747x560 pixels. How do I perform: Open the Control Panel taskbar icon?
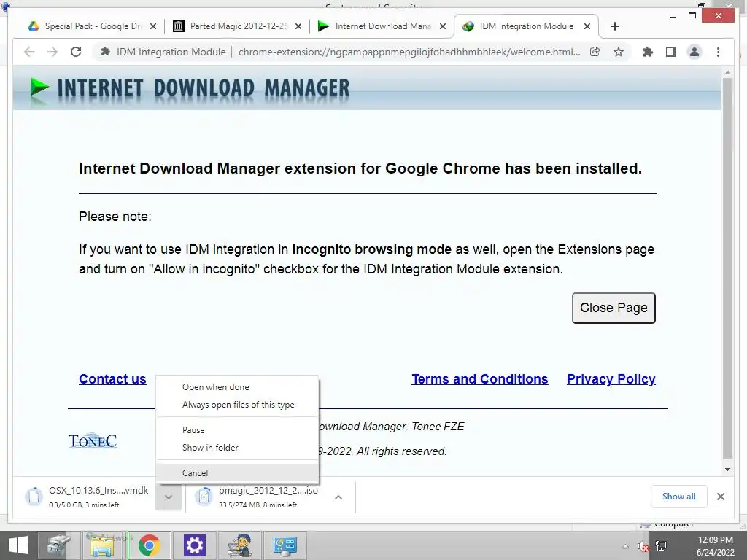pyautogui.click(x=285, y=545)
